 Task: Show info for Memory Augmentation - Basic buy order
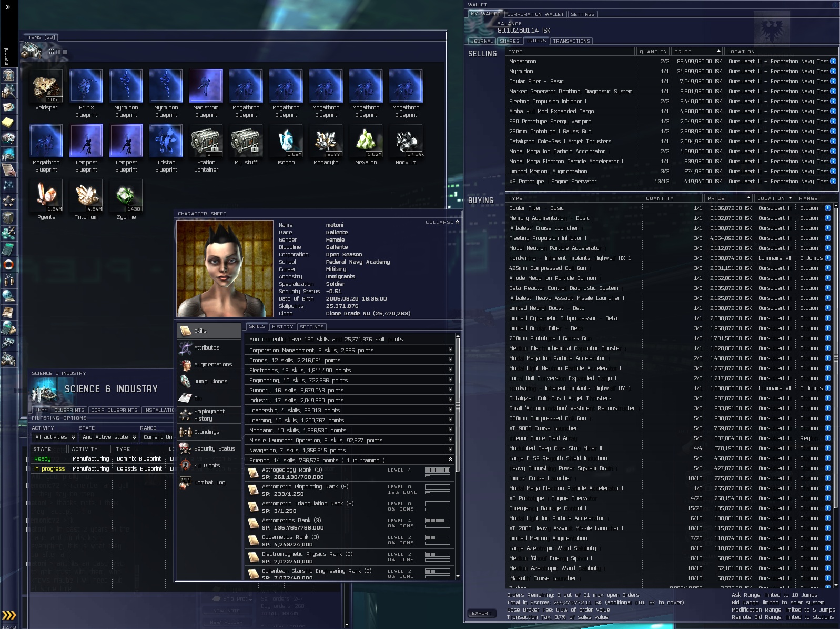pyautogui.click(x=828, y=218)
